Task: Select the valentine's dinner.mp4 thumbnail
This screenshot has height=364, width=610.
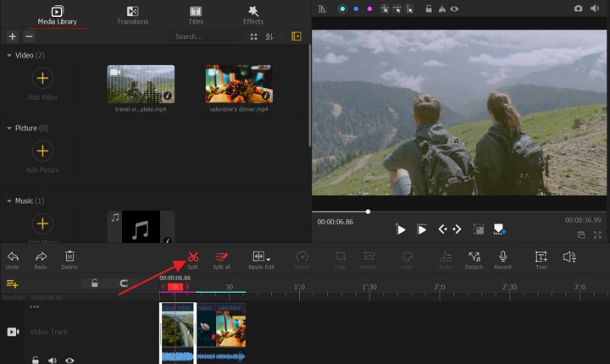Action: click(238, 84)
